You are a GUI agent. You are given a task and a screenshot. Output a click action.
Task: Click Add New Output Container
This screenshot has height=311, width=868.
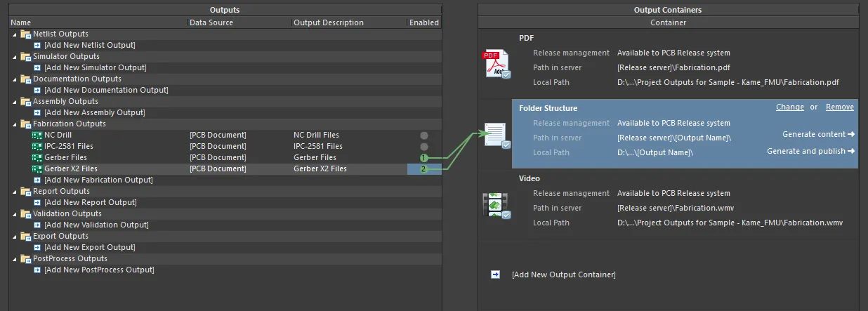coord(564,274)
